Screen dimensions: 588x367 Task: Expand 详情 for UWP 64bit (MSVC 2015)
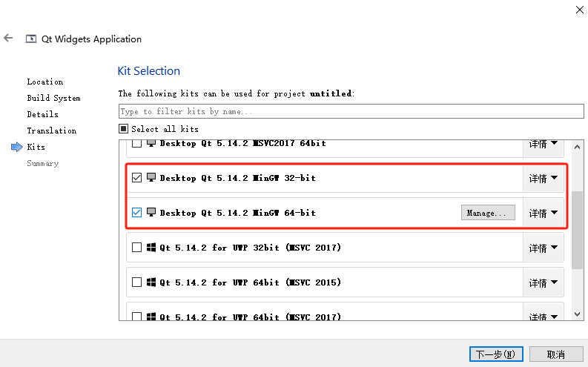(544, 283)
